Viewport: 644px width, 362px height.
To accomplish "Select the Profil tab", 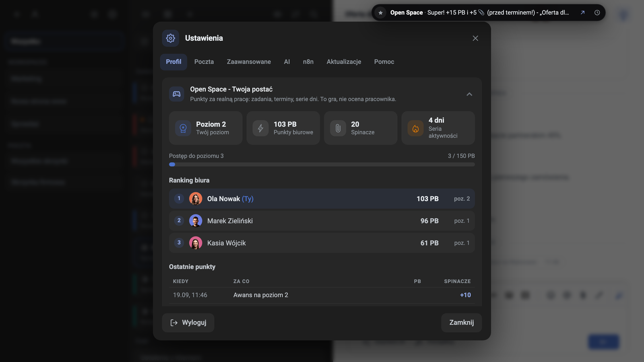I will point(173,62).
